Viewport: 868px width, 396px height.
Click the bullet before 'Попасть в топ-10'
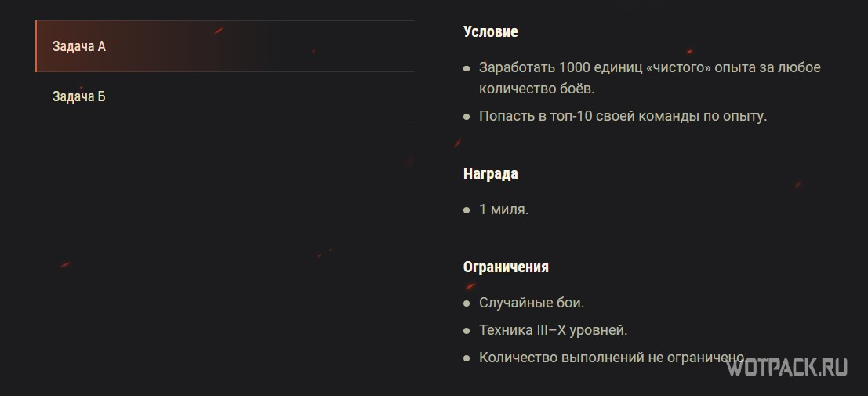coord(467,117)
